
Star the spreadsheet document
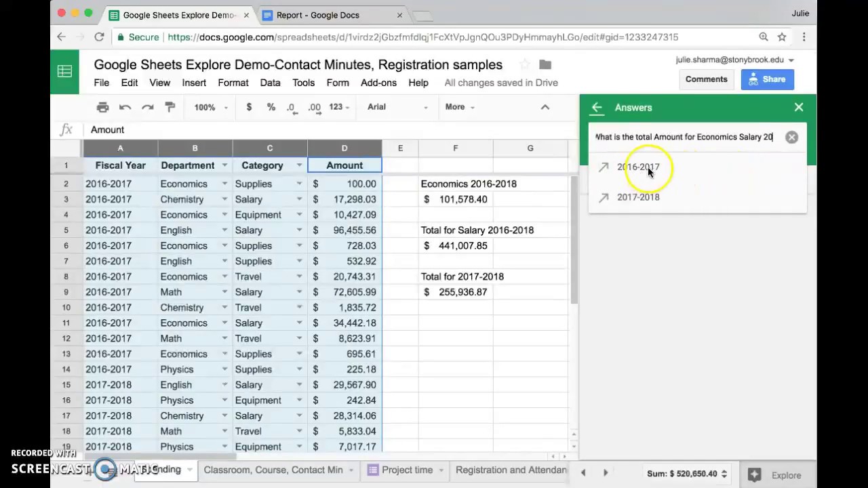[524, 65]
